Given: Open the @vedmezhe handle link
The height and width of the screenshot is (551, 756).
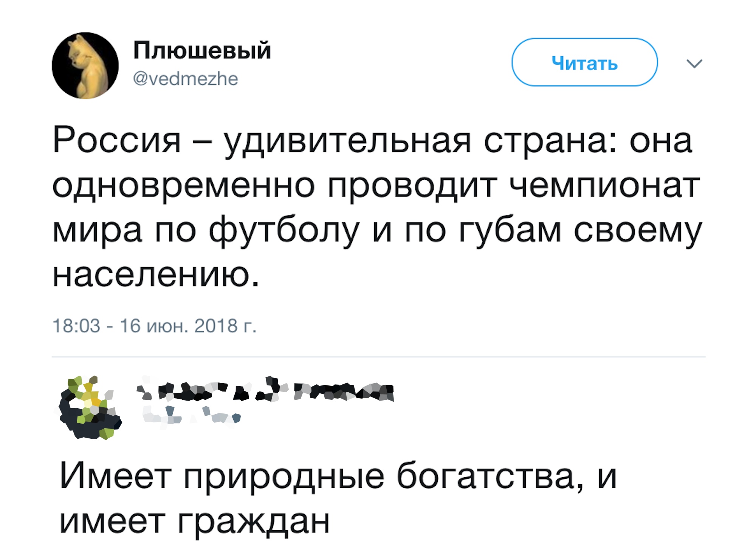Looking at the screenshot, I should click(x=186, y=79).
